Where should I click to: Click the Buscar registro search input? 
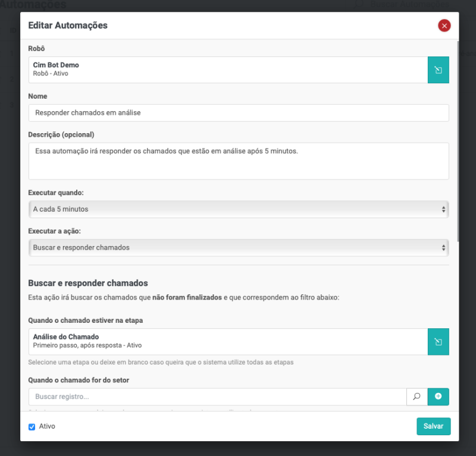point(217,397)
